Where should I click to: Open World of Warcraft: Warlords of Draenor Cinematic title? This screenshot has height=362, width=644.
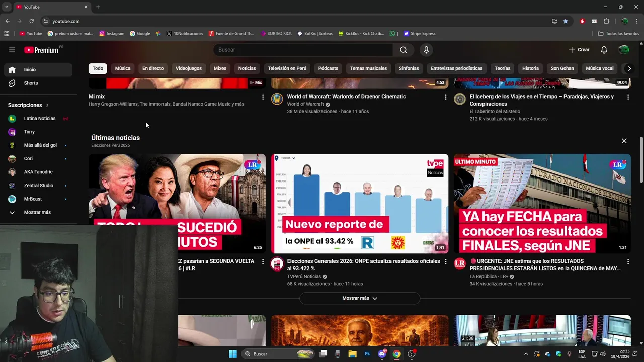(346, 97)
